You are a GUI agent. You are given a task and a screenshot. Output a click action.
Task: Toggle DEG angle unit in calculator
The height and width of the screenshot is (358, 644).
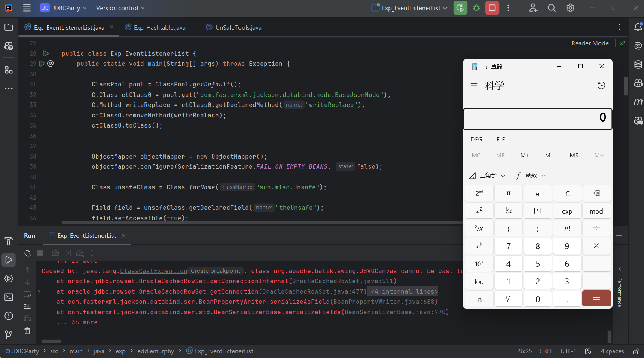[x=476, y=139]
